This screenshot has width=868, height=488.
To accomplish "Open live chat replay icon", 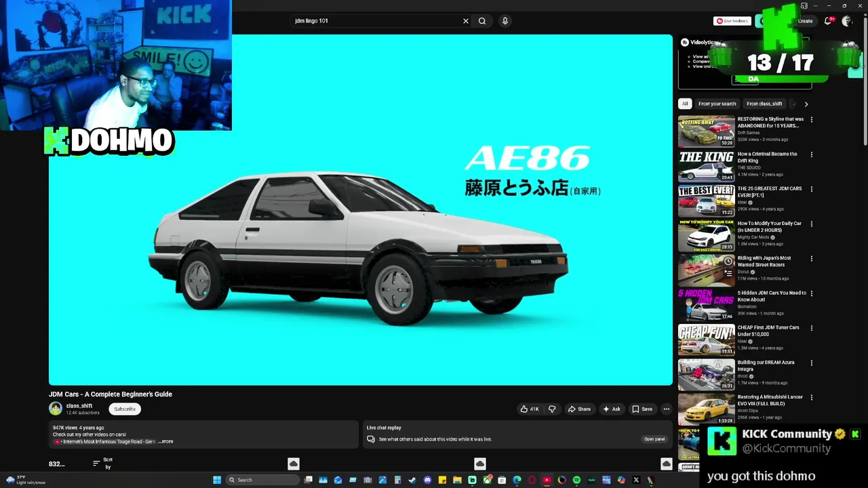I will 370,439.
